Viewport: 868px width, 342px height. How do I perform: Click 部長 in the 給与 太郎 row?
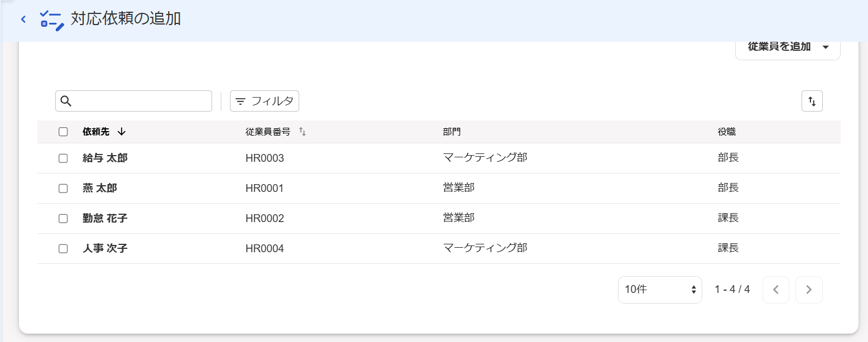(x=728, y=157)
